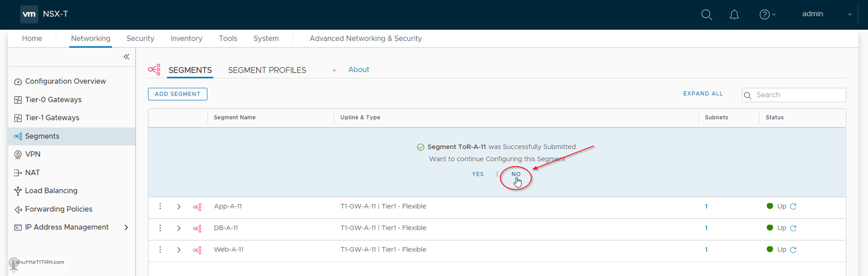Refresh status of Web-A-11 segment

click(x=793, y=250)
